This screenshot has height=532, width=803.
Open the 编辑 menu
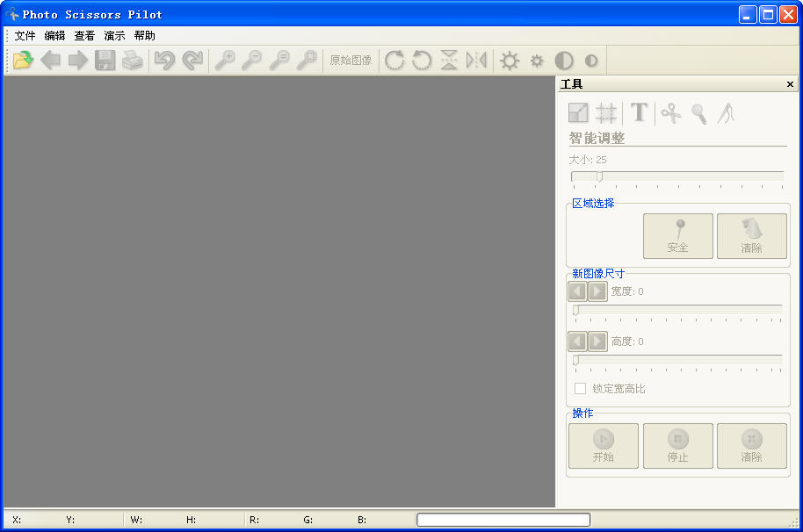(54, 36)
